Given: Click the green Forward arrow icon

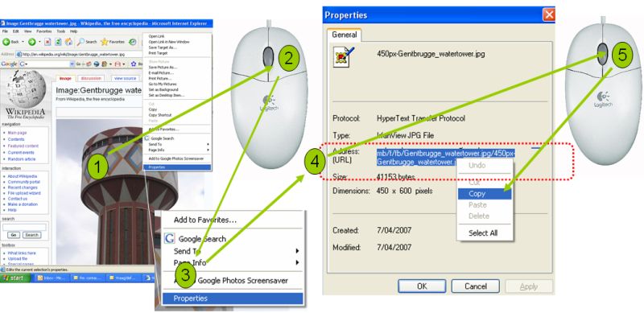Looking at the screenshot, I should pyautogui.click(x=32, y=42).
